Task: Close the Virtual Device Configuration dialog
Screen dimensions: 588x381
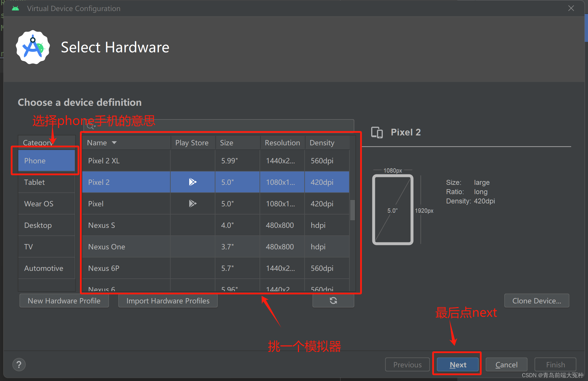Action: click(x=571, y=8)
